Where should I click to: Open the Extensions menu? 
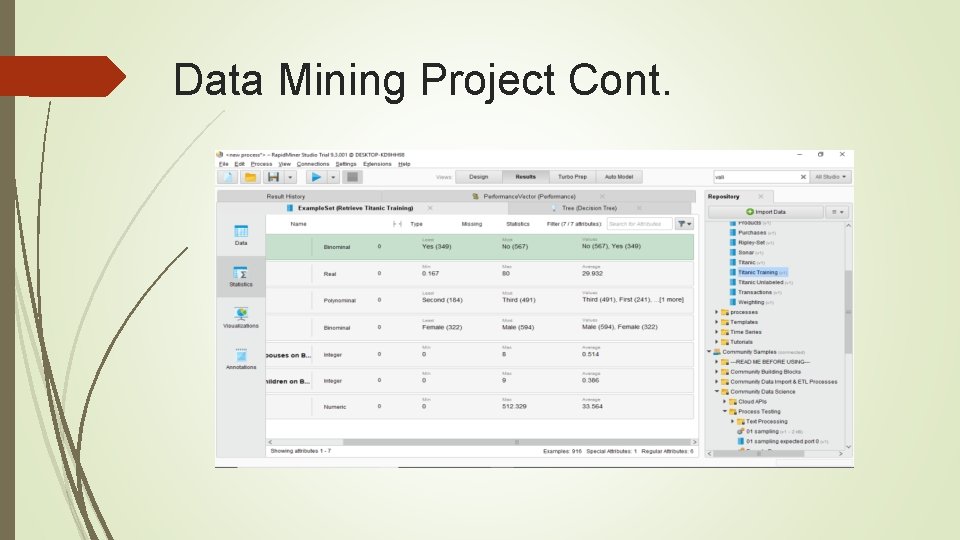tap(377, 164)
